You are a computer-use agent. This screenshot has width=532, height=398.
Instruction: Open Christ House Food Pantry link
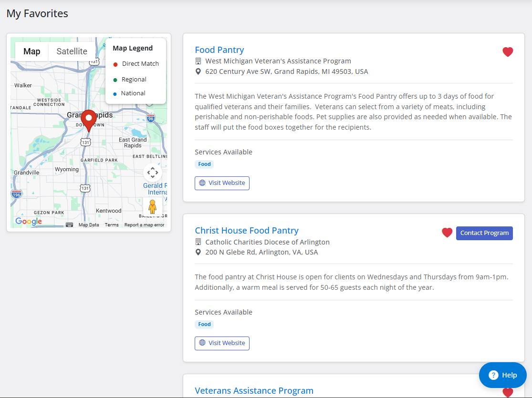pyautogui.click(x=247, y=231)
